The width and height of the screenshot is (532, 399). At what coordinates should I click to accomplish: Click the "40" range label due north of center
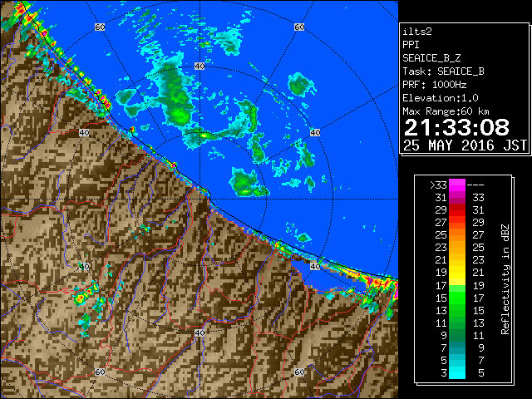(199, 66)
